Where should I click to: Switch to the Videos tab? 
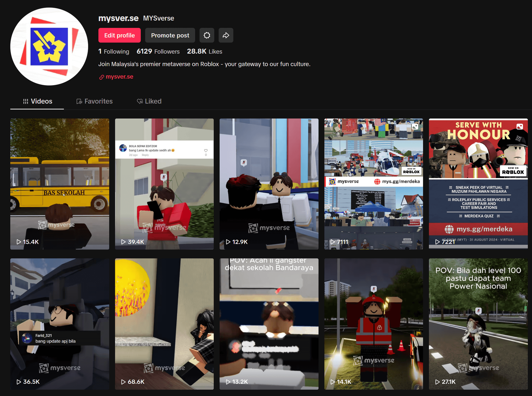point(37,101)
